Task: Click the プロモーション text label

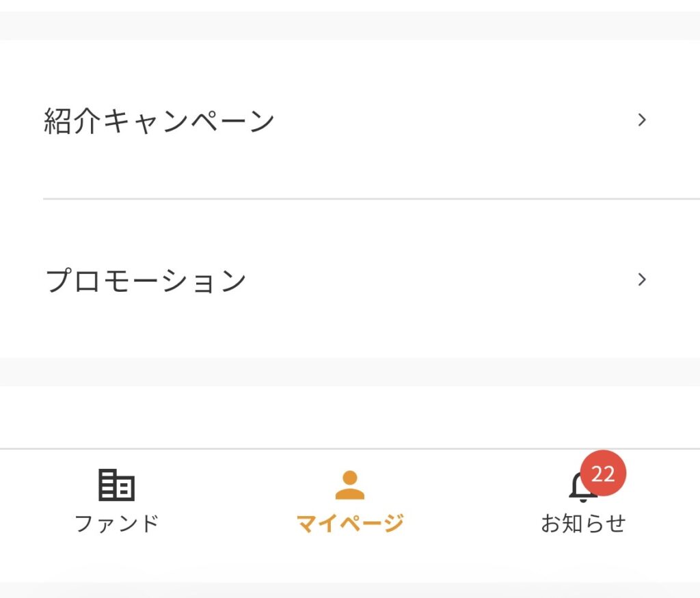Action: click(x=145, y=278)
